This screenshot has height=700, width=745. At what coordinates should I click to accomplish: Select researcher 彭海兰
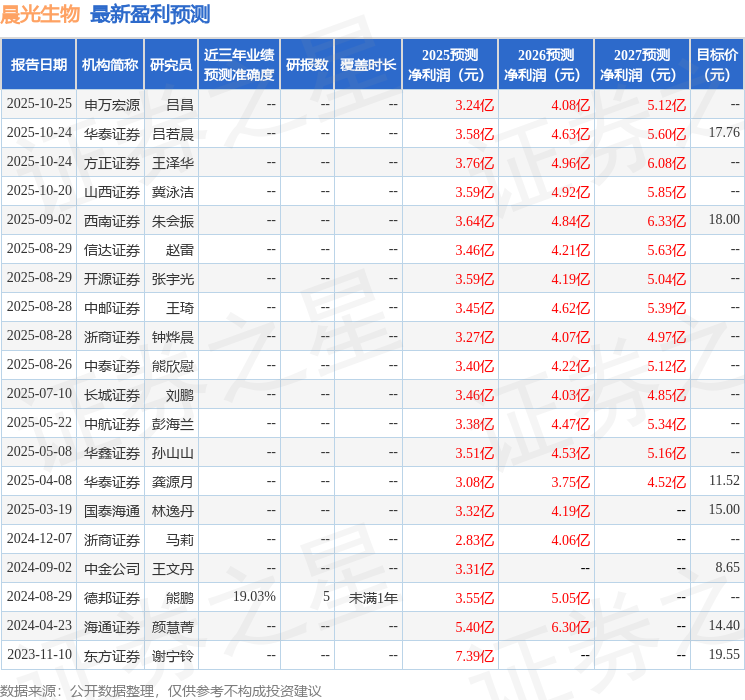(x=173, y=423)
